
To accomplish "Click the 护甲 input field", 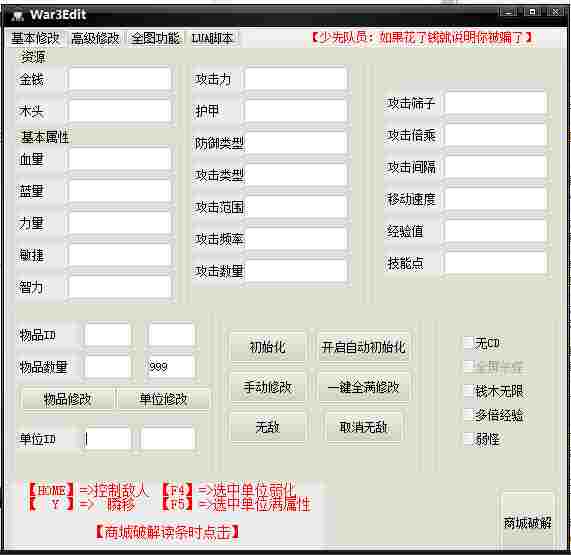I will pyautogui.click(x=296, y=111).
